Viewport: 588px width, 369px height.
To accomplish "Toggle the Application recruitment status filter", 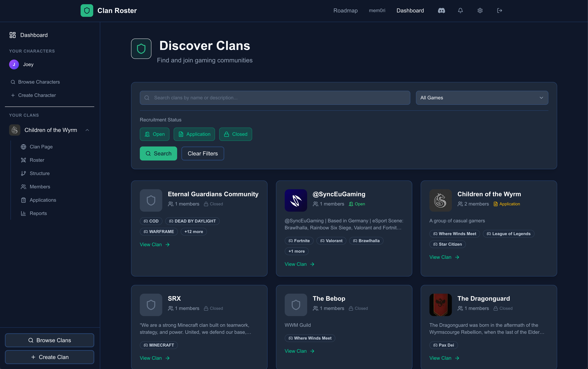I will tap(194, 134).
